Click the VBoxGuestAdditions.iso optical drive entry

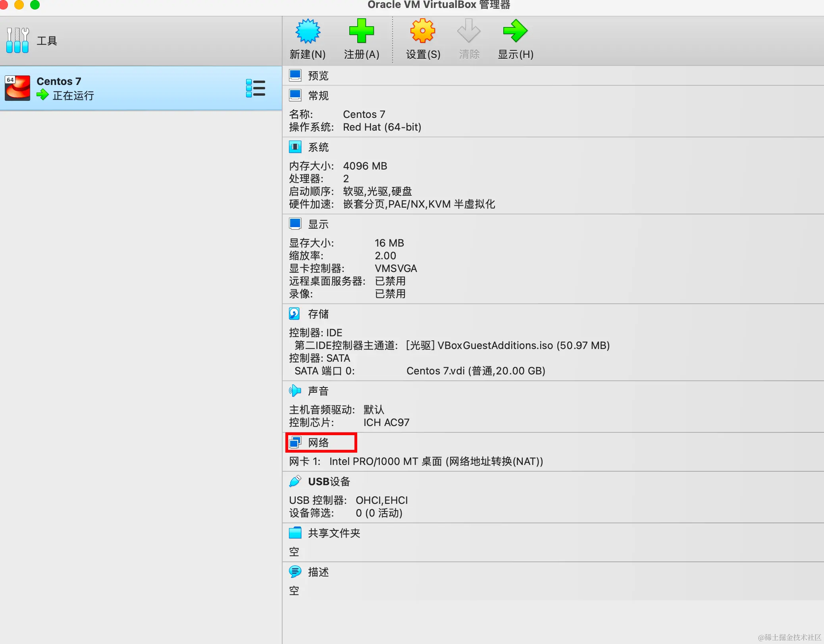point(508,345)
